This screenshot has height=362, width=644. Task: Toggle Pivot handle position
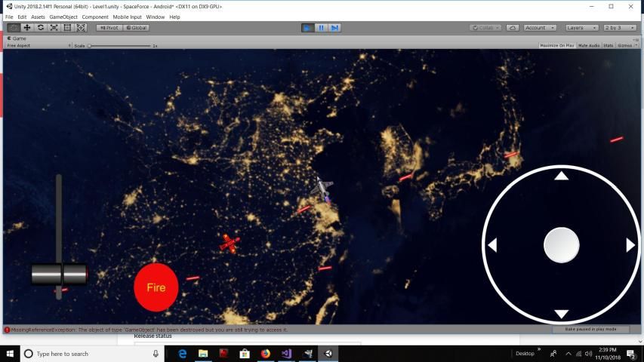coord(109,28)
